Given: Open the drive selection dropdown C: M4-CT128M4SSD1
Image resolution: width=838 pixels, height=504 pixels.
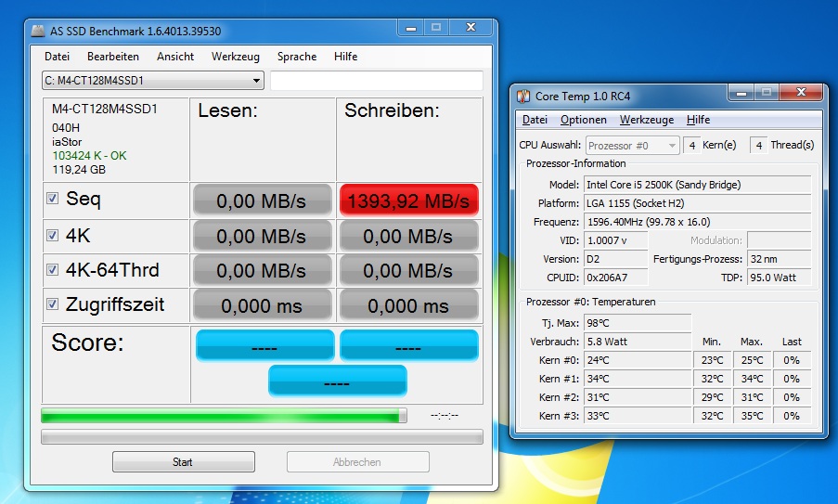Looking at the screenshot, I should coord(153,81).
